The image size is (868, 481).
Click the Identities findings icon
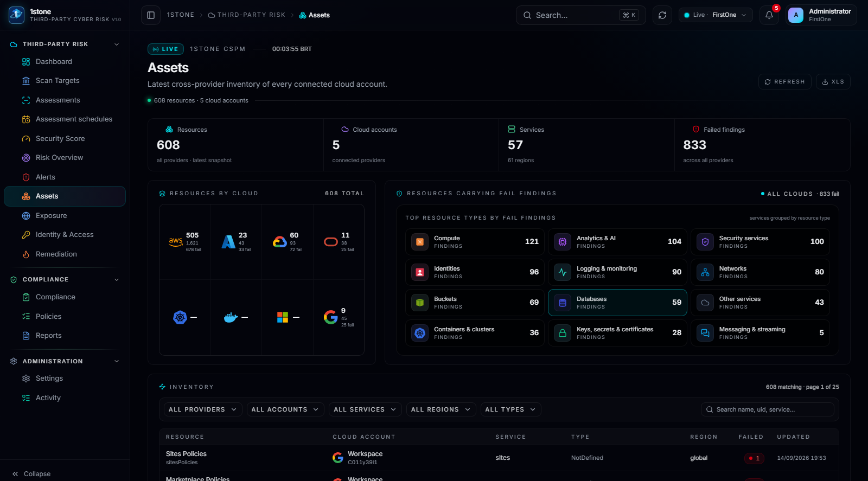pos(420,272)
